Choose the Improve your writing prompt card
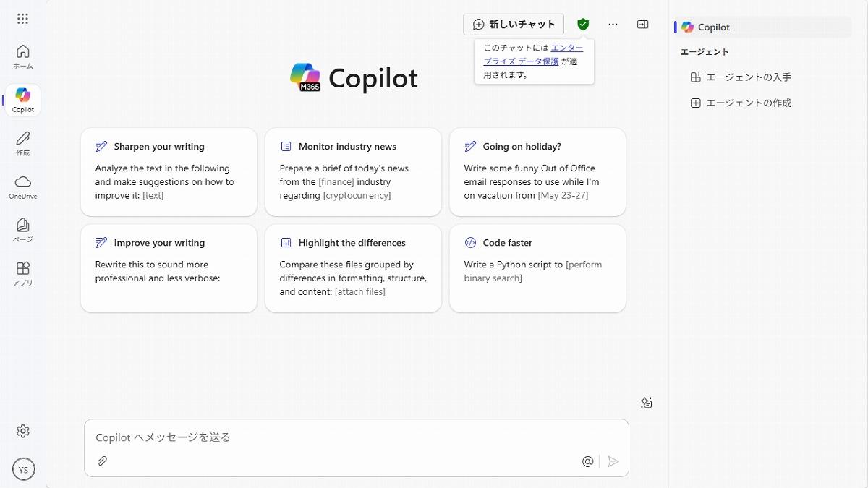868x488 pixels. click(169, 268)
